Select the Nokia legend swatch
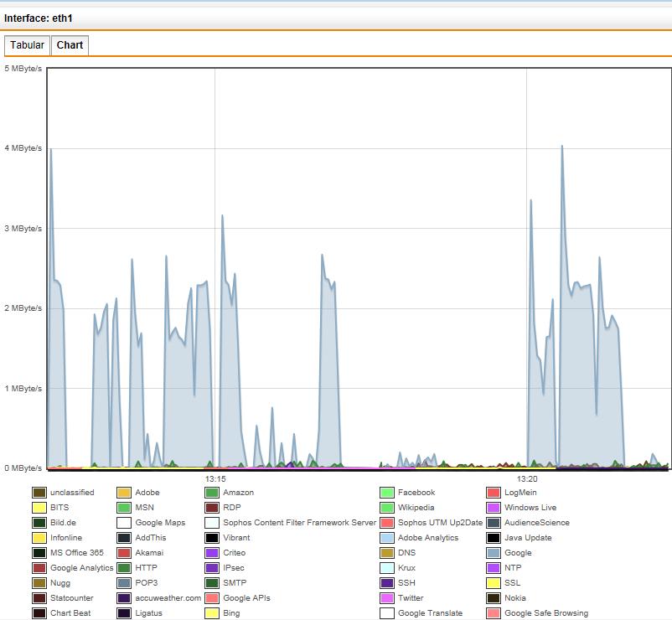672x620 pixels. (x=494, y=598)
